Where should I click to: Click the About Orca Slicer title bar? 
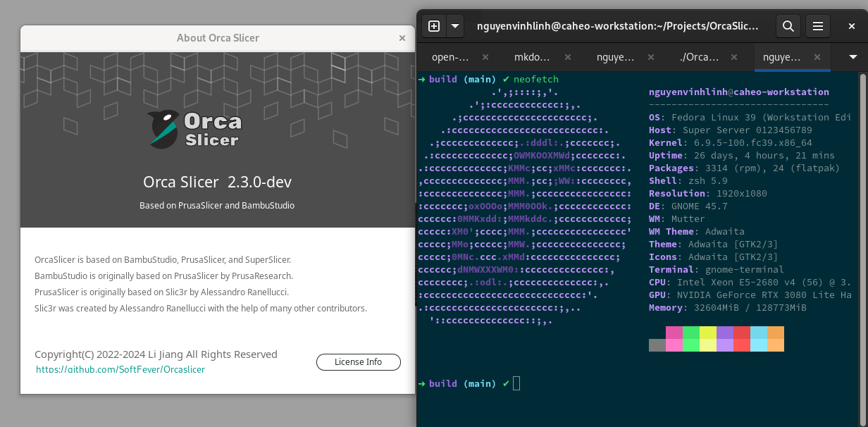[218, 38]
